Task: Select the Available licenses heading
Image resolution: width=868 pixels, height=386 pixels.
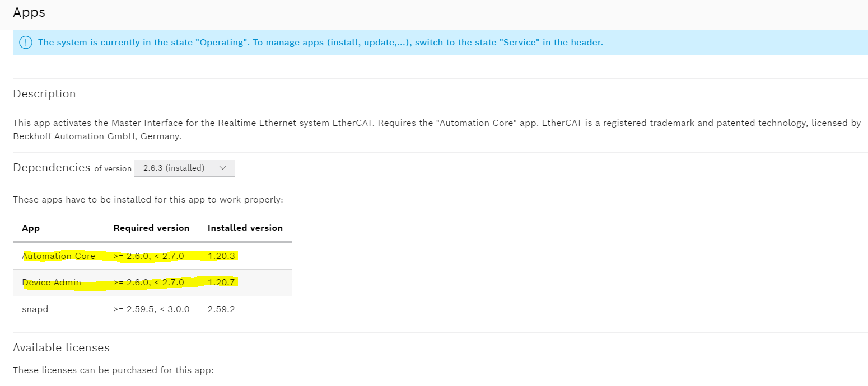Action: coord(61,348)
